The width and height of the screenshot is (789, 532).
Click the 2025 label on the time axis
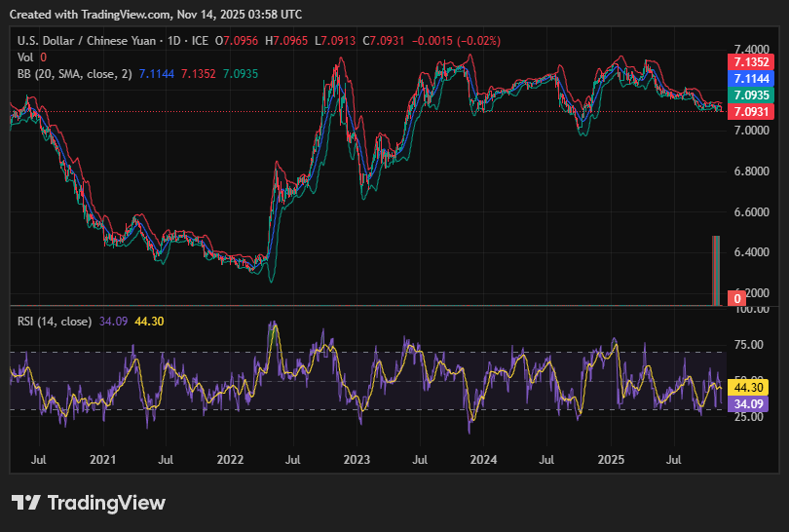[x=611, y=458]
